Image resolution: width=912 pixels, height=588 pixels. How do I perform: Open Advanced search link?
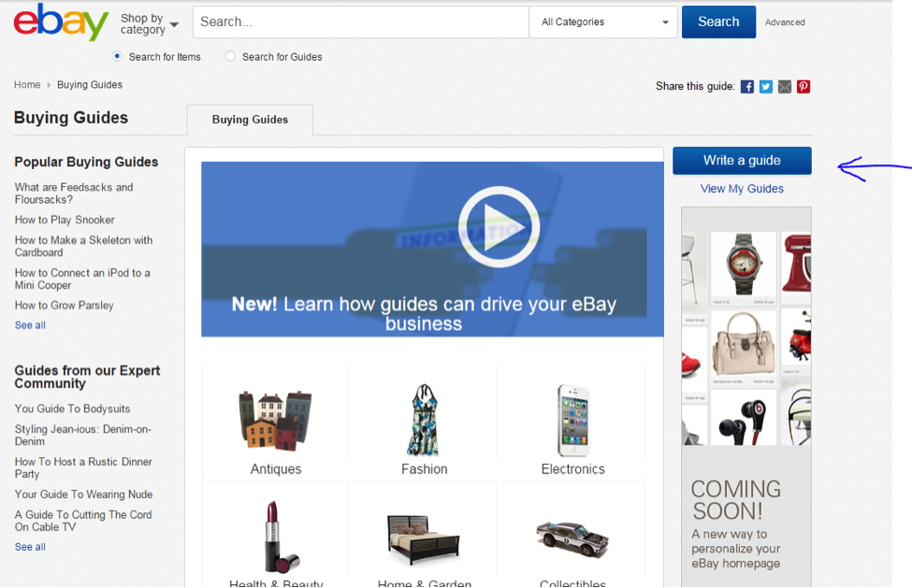[785, 22]
